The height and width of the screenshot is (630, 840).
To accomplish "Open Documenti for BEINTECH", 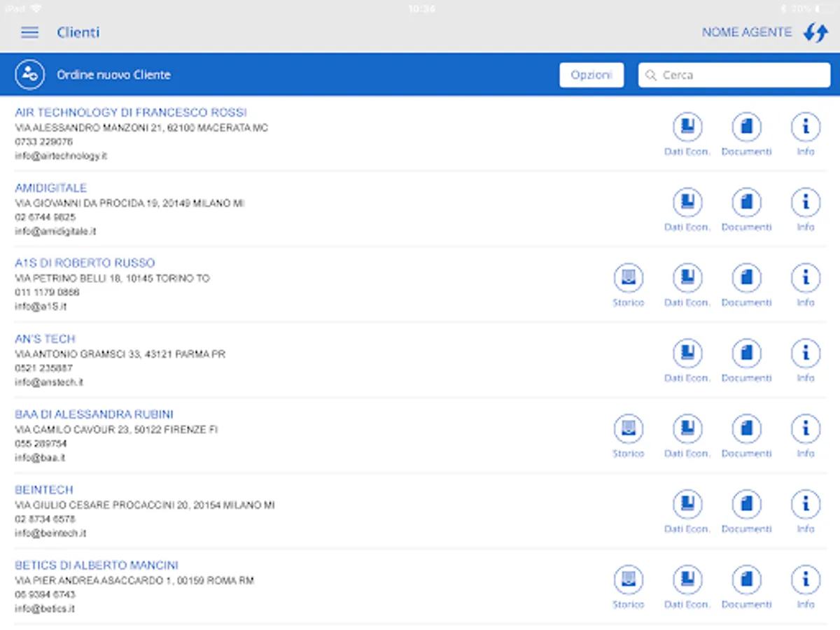I will (746, 512).
